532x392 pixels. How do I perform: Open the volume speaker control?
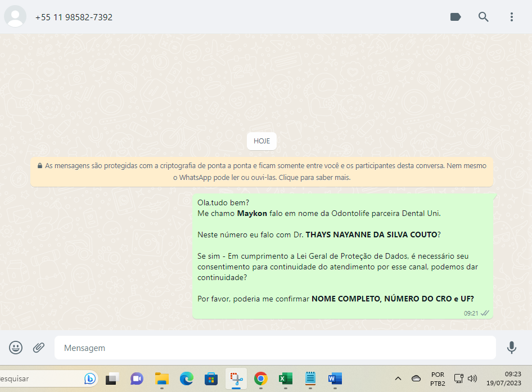tap(472, 379)
